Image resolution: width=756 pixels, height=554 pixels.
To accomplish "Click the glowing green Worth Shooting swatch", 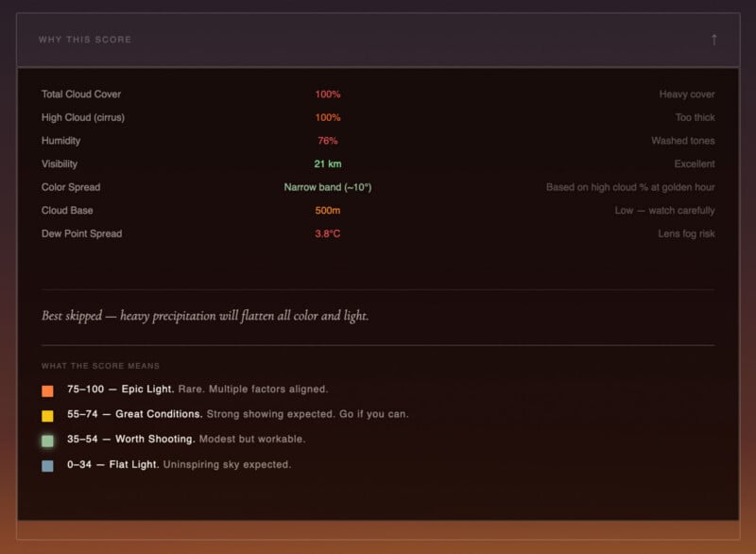I will tap(47, 441).
